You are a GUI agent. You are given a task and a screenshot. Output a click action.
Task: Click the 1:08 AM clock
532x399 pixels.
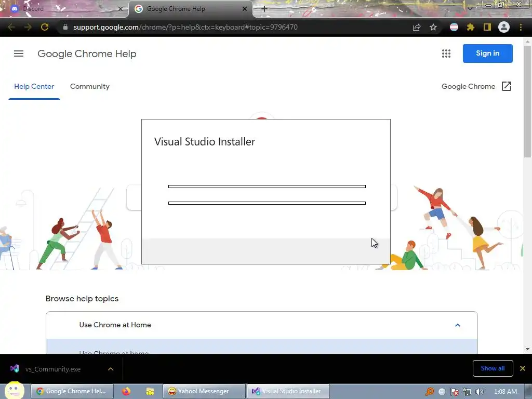(506, 392)
